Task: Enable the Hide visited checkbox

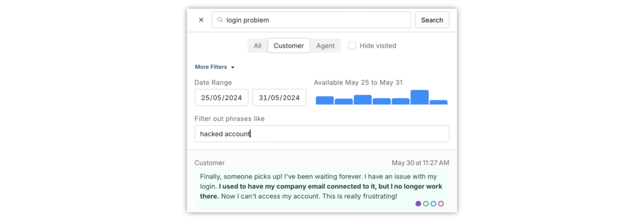Action: click(352, 46)
